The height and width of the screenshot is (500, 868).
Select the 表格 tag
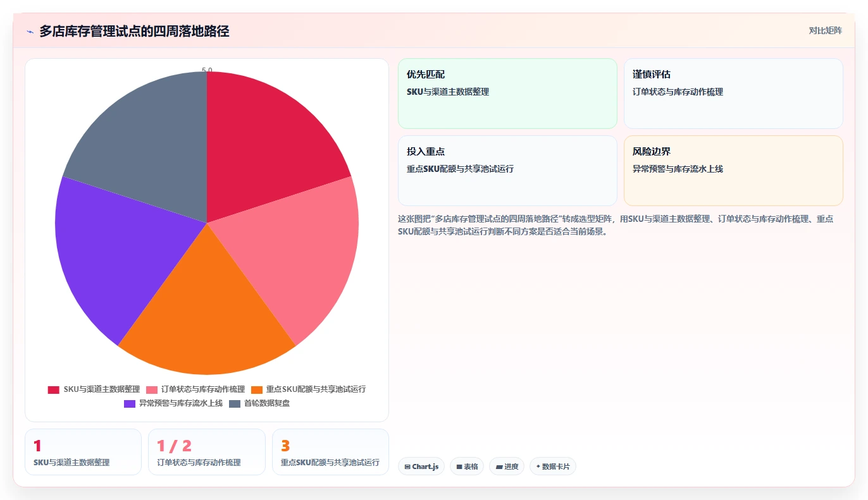467,466
